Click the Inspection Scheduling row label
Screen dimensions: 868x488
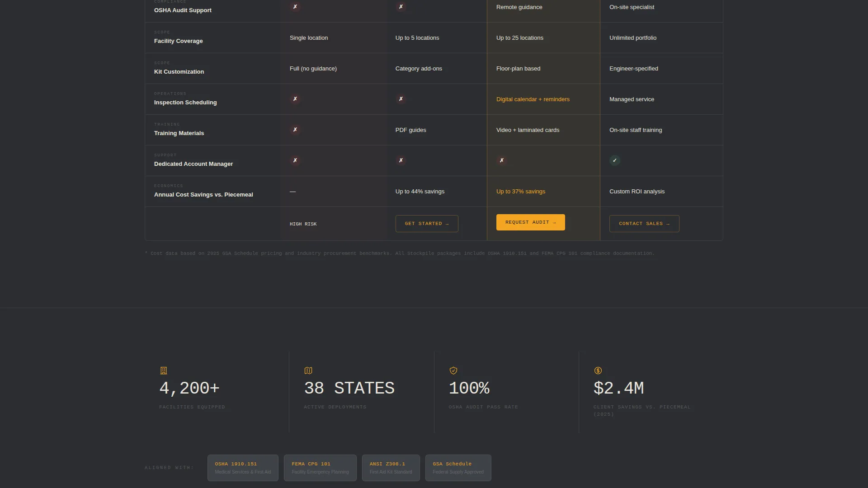(x=185, y=103)
